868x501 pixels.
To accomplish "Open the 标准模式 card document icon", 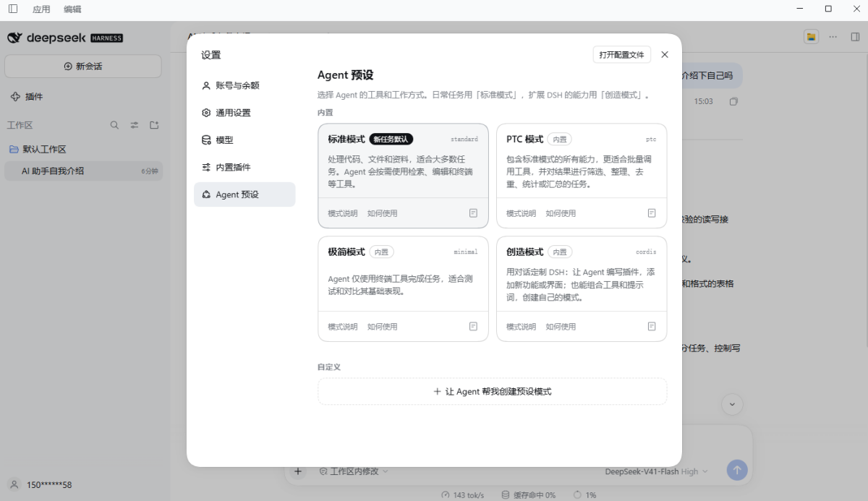I will point(473,213).
